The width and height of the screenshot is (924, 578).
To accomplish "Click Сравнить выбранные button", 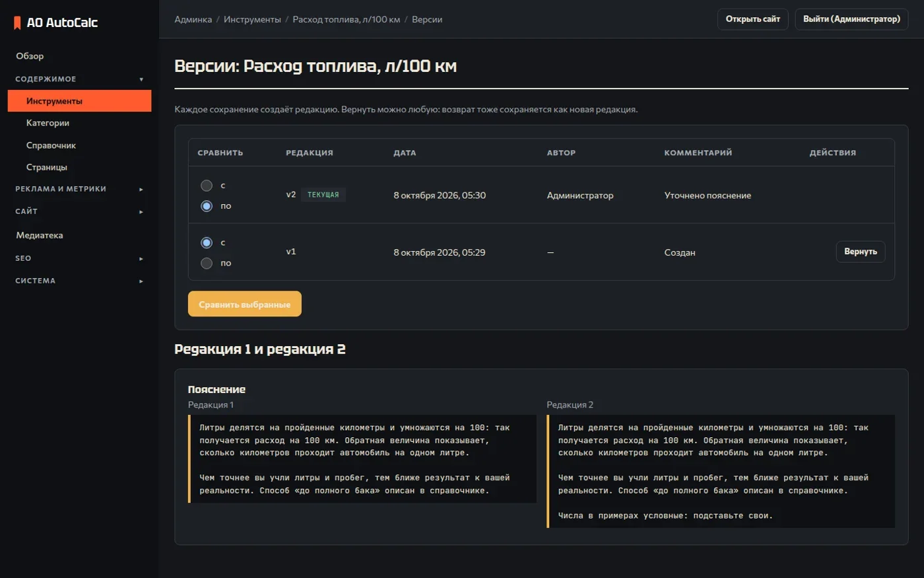I will pyautogui.click(x=245, y=304).
